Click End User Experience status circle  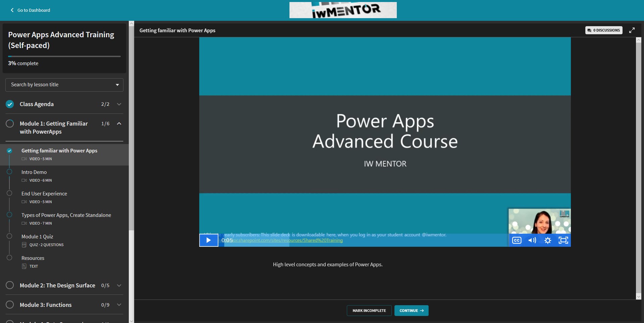pyautogui.click(x=9, y=193)
